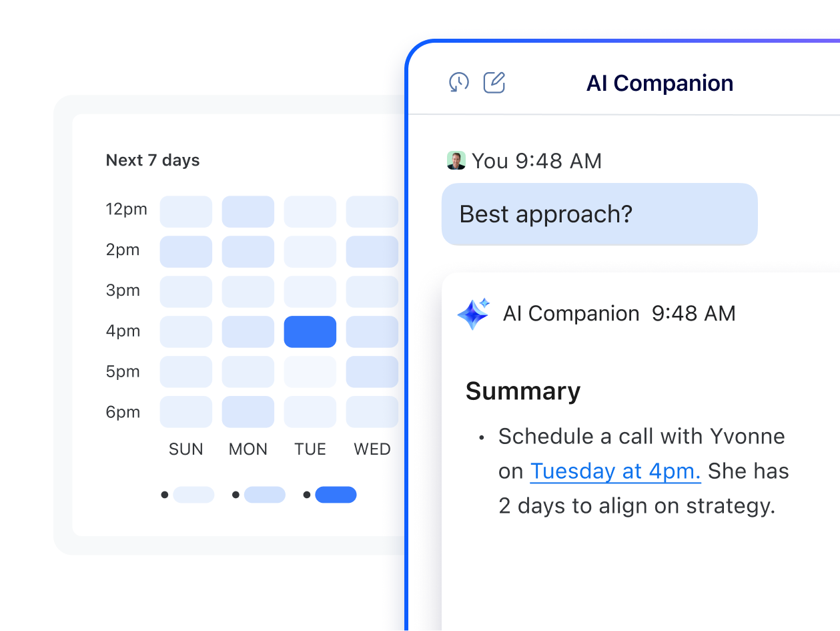Select the Sunday 2pm time slot

(185, 252)
